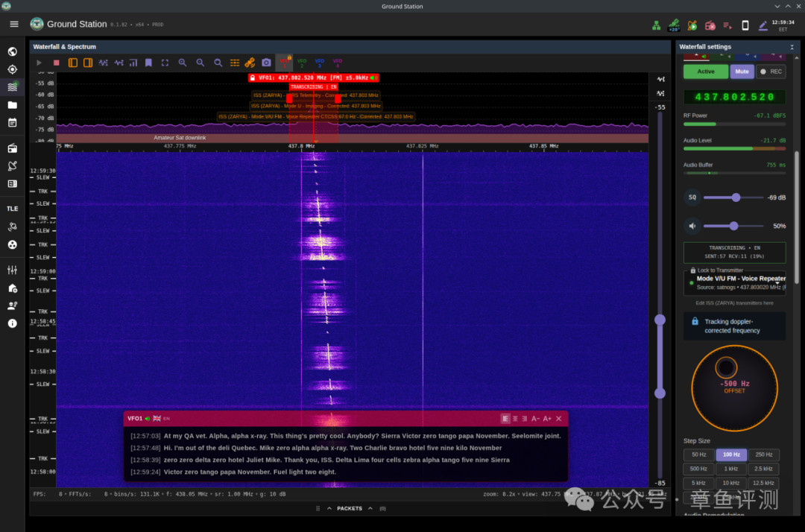Screen dimensions: 805x532
Task: Increase transcription font size with A+
Action: pos(547,419)
